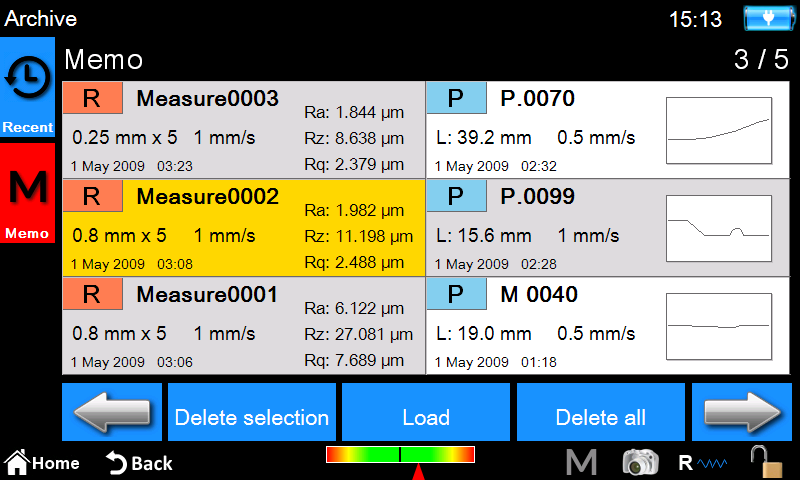The height and width of the screenshot is (480, 800).
Task: Click Delete all button
Action: point(601,412)
